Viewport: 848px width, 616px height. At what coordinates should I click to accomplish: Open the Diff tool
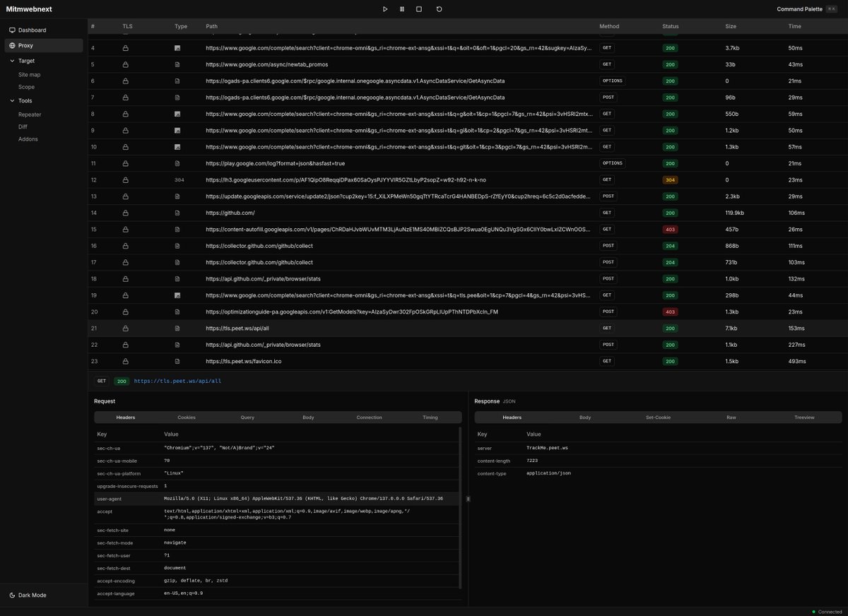[23, 126]
